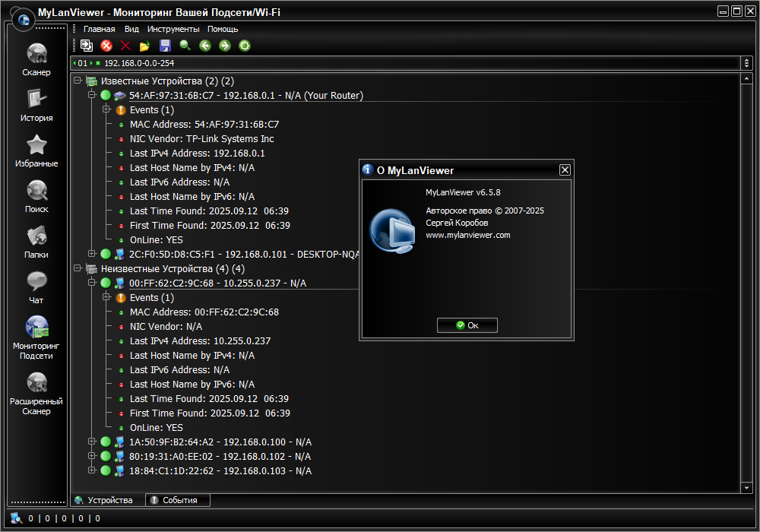Click the www.mylanviewer.com link
This screenshot has width=760, height=532.
coord(468,235)
